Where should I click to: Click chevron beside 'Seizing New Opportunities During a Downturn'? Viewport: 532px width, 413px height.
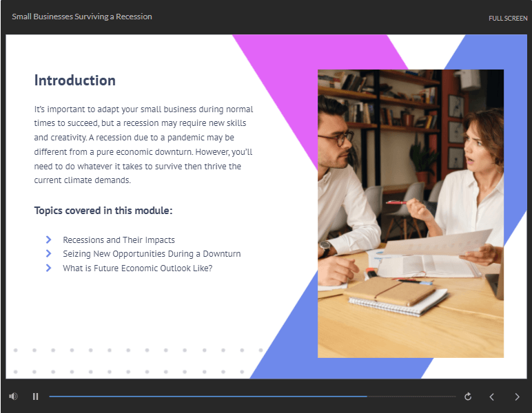click(x=48, y=253)
